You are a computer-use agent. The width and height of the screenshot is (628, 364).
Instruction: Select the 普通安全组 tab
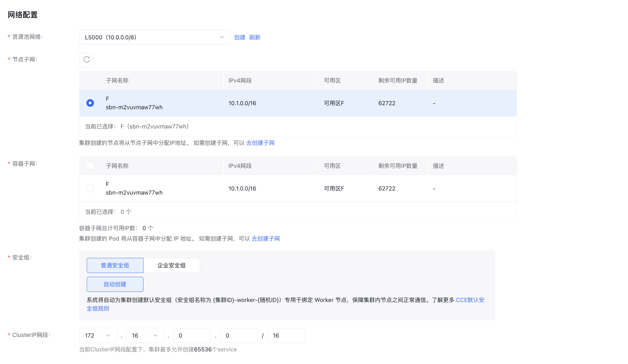click(x=115, y=265)
